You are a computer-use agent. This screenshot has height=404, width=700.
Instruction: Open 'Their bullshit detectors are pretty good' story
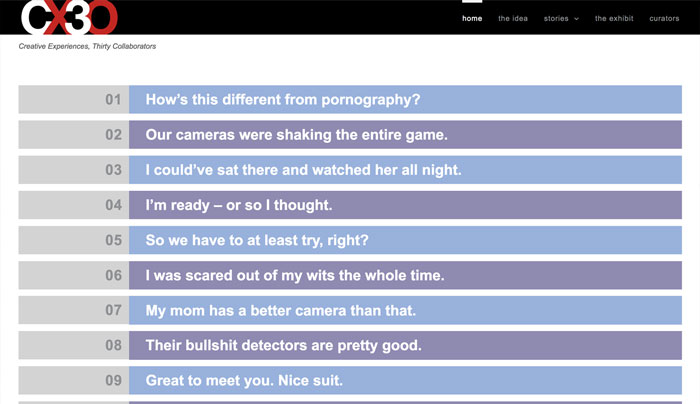point(405,345)
